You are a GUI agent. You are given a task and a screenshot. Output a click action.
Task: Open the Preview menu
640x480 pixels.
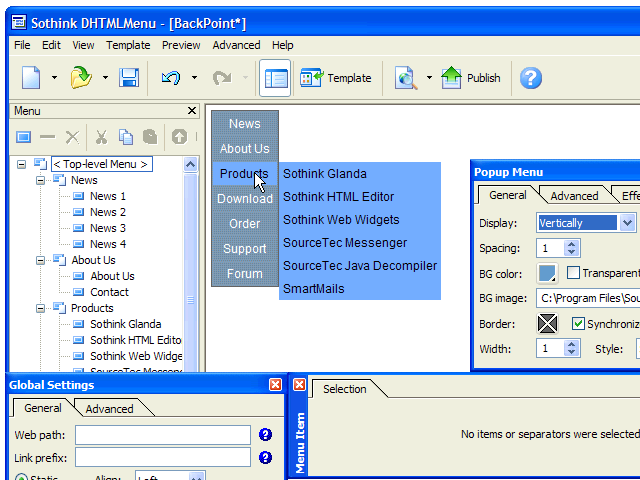click(x=181, y=45)
